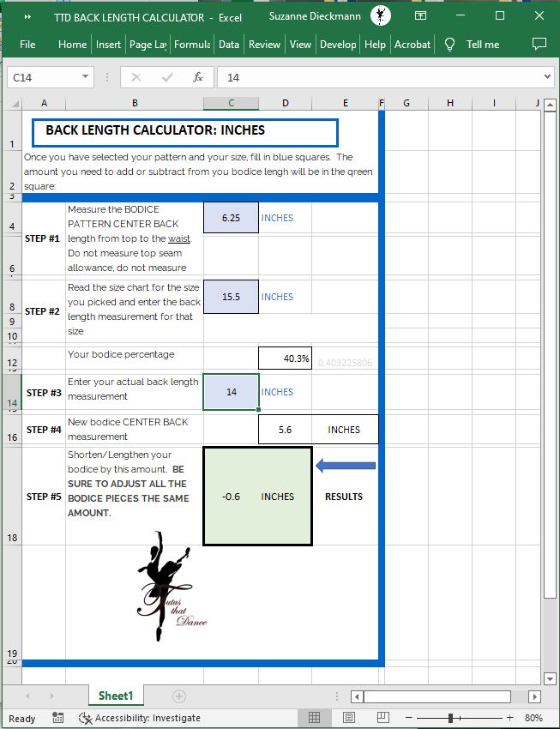The width and height of the screenshot is (560, 729).
Task: Click the macro recording status bar icon
Action: (x=58, y=718)
